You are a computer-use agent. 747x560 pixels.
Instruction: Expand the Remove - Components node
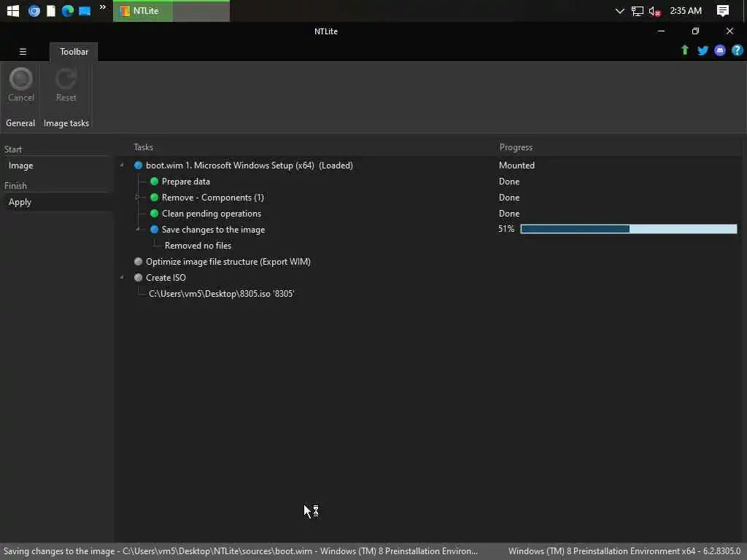click(x=137, y=197)
